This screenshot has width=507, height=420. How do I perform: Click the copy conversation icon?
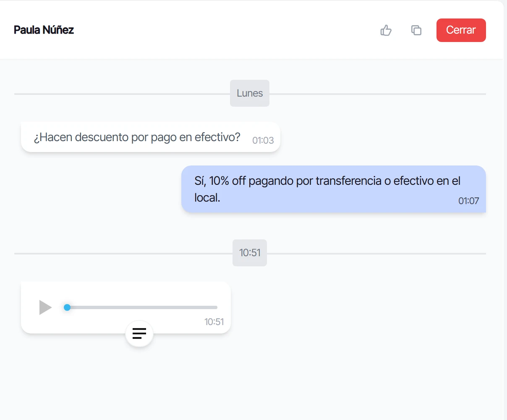(x=416, y=30)
